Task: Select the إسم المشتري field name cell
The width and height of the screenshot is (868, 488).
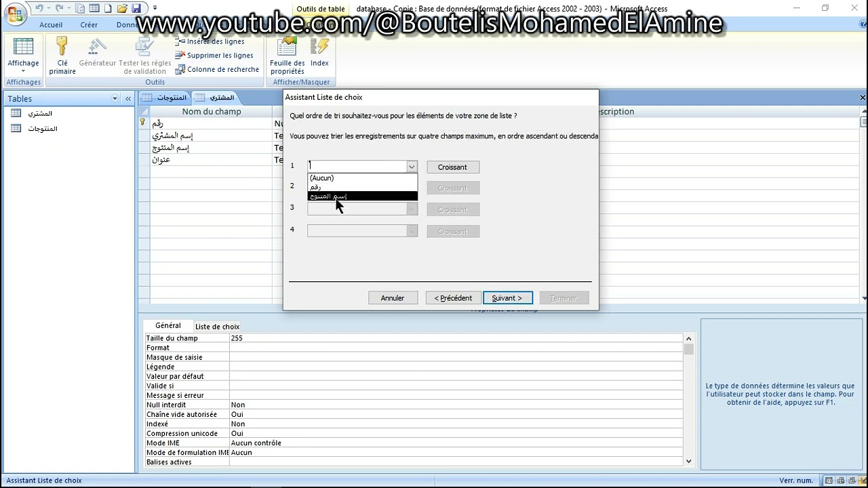Action: 211,136
